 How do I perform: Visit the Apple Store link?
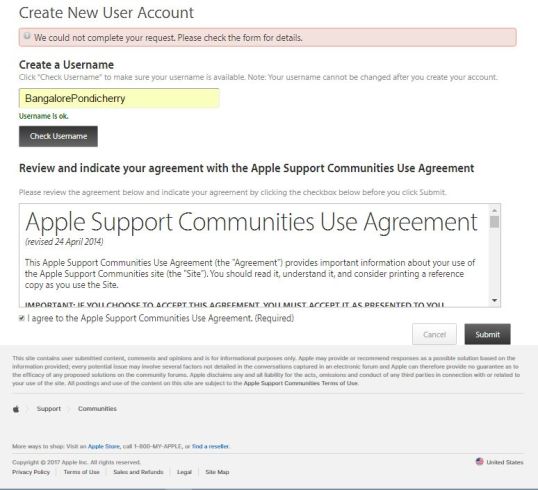104,446
